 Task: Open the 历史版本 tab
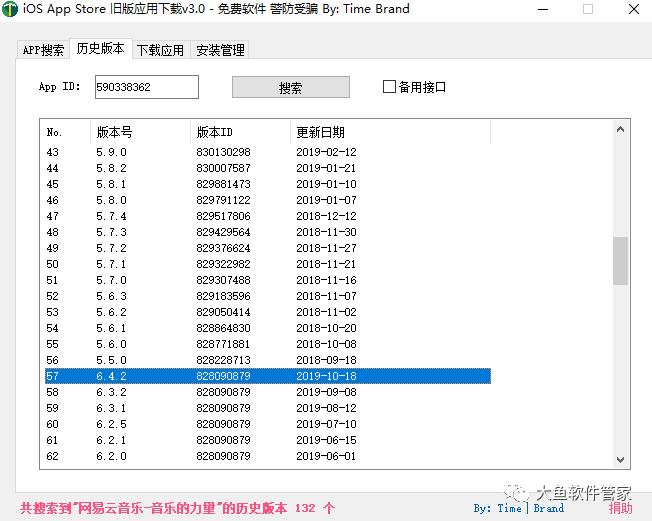pos(101,49)
